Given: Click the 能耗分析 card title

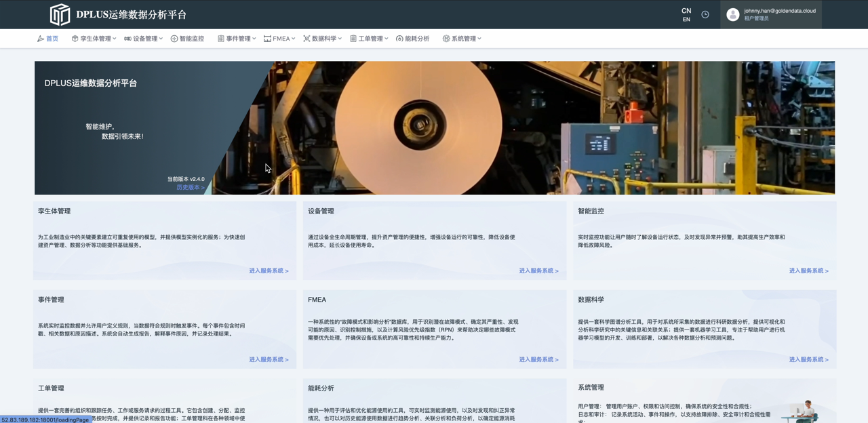Looking at the screenshot, I should [x=321, y=388].
